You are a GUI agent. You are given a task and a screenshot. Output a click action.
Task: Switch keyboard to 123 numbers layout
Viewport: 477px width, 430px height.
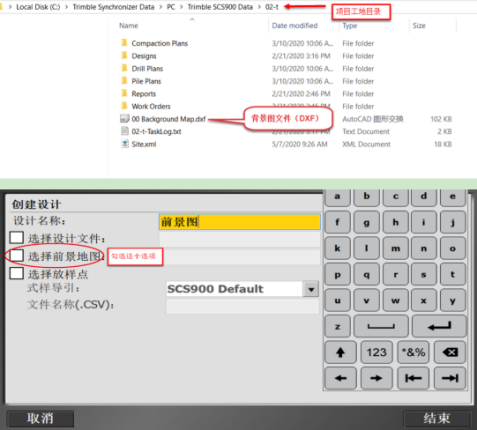pyautogui.click(x=377, y=352)
